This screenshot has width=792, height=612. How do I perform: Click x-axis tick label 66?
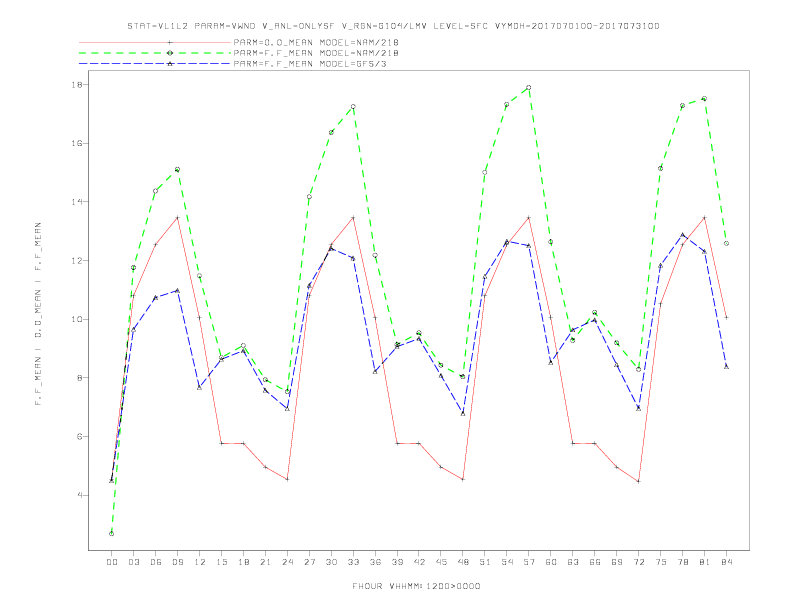tap(595, 562)
